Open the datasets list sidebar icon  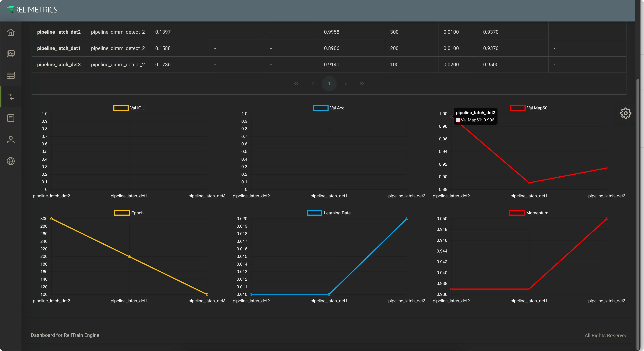(x=11, y=75)
